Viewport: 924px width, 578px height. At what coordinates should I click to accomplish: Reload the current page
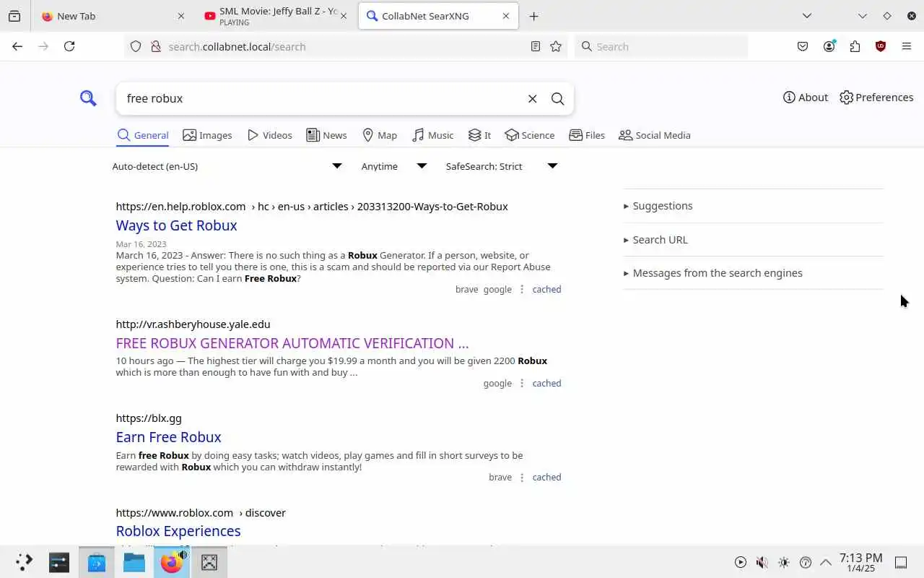click(x=69, y=46)
